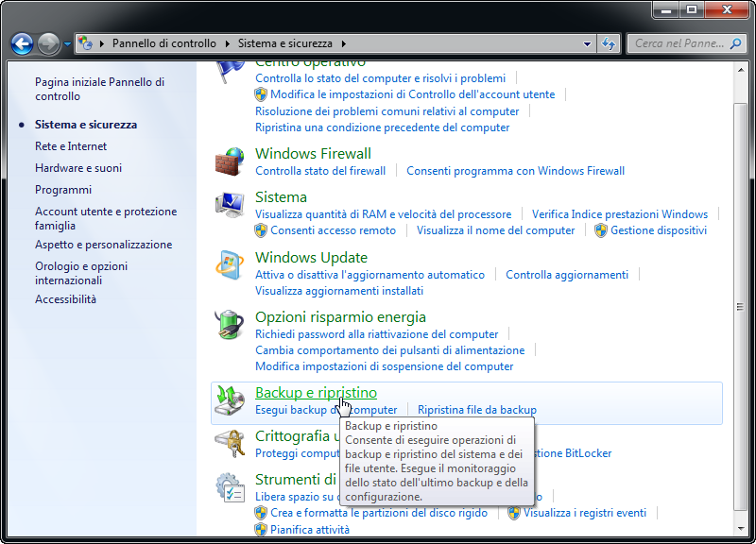Click the Controlla aggiornamenti link

tap(567, 275)
